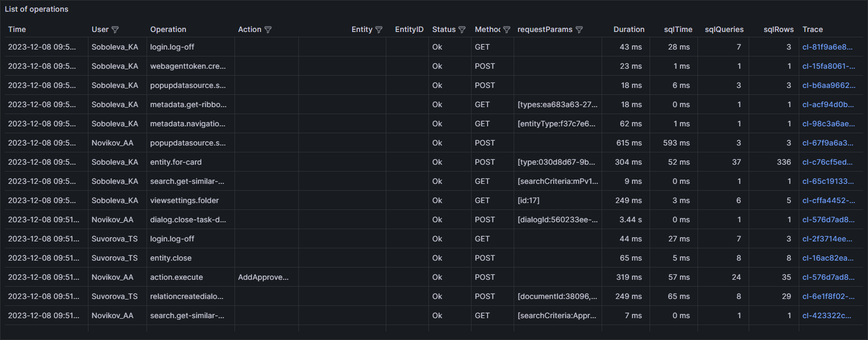Select the entity.for-card operation cell
This screenshot has width=868, height=340.
pos(176,162)
